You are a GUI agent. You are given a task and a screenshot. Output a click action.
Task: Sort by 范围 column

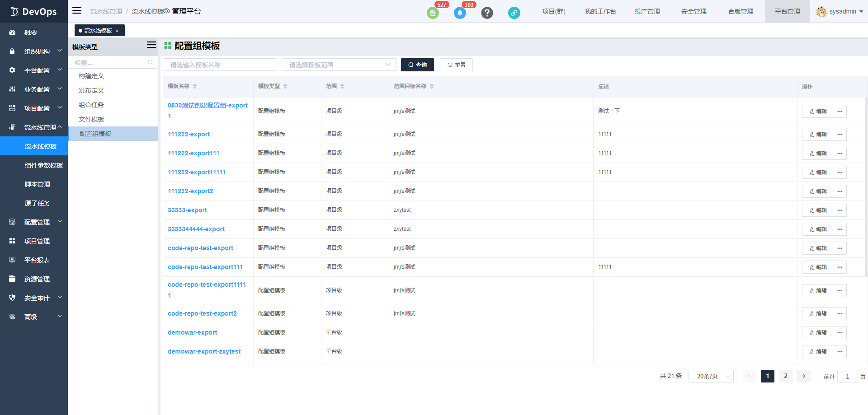[x=342, y=86]
